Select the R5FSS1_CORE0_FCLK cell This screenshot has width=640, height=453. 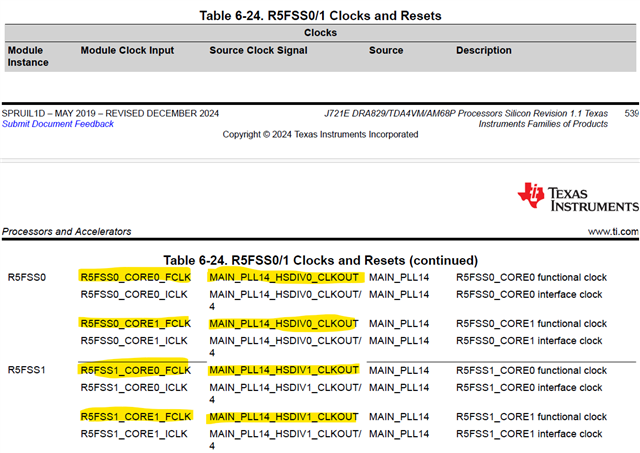(136, 370)
